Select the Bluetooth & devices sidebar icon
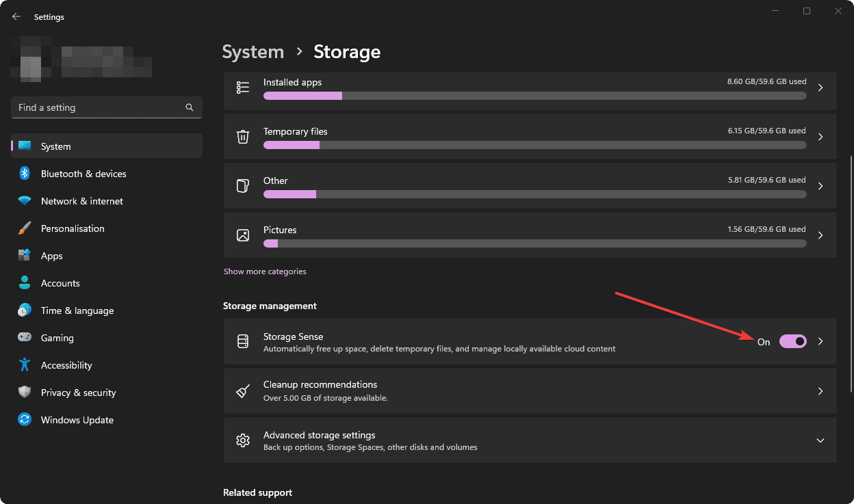This screenshot has width=854, height=504. pyautogui.click(x=25, y=173)
